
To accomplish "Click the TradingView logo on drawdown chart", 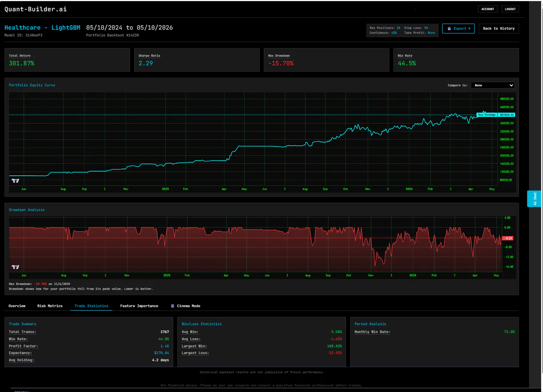I will click(15, 267).
